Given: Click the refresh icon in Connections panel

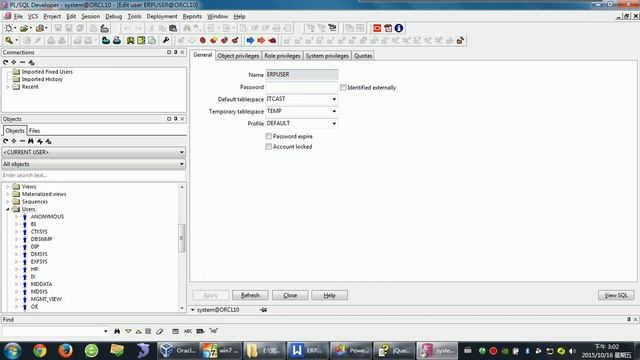Looking at the screenshot, I should (5, 62).
